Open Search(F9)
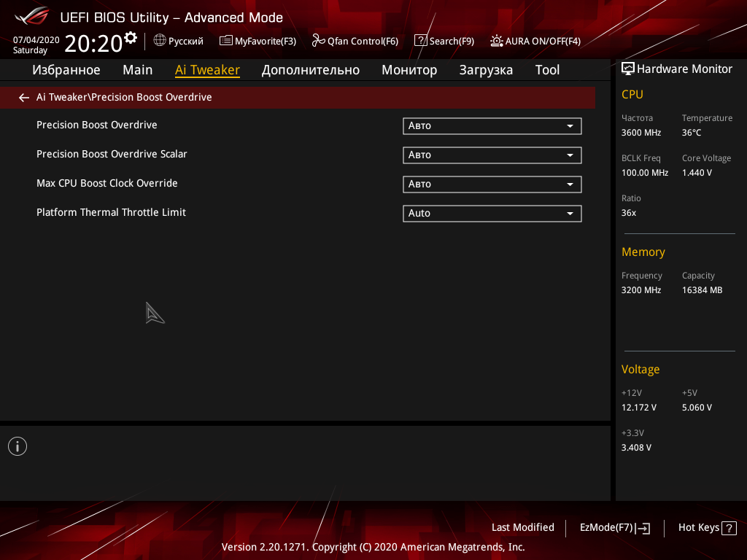The width and height of the screenshot is (747, 560). [444, 41]
